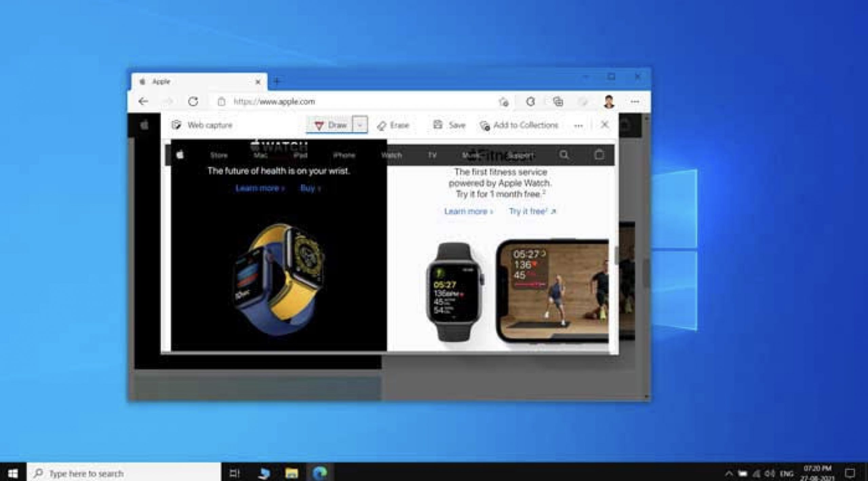Viewport: 868px width, 481px height.
Task: Open the Collections icon in Edge toolbar
Action: 558,102
